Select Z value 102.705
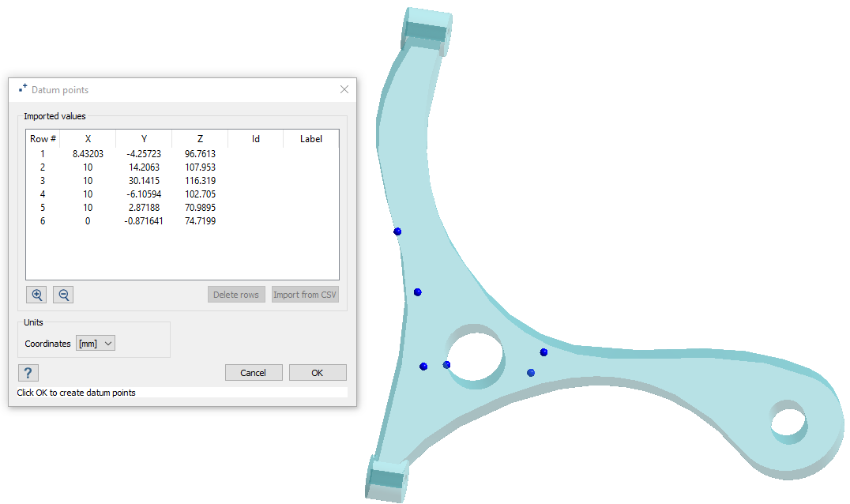The height and width of the screenshot is (504, 850). [200, 194]
